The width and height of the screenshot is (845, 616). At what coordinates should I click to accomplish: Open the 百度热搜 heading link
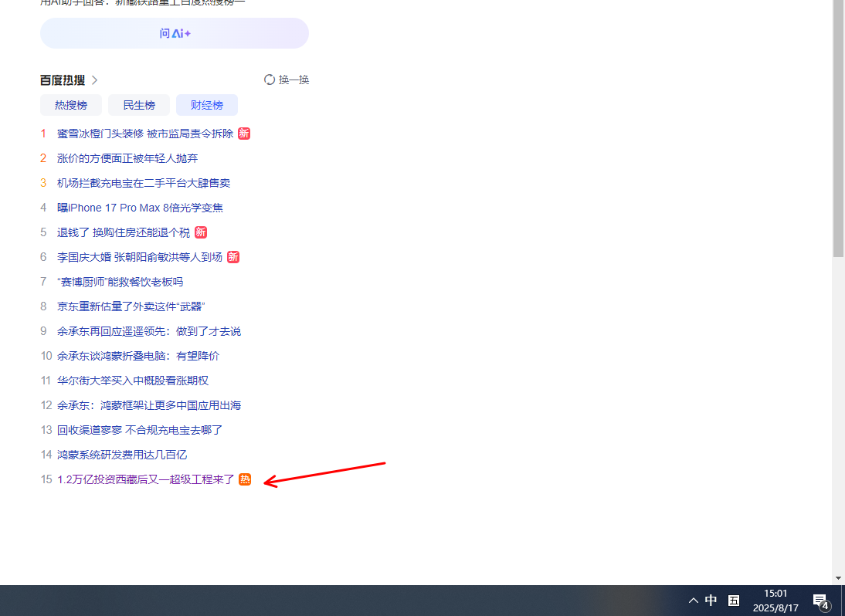point(63,80)
